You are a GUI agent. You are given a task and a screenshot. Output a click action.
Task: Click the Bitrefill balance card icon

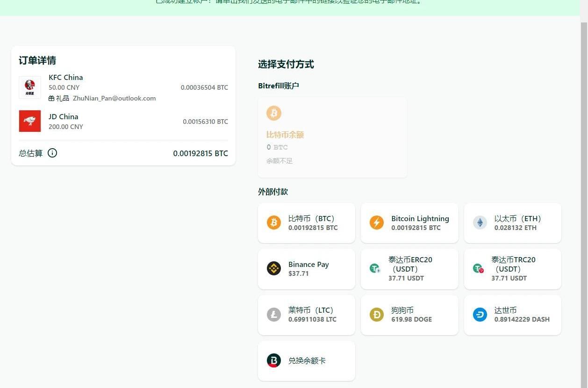274,360
